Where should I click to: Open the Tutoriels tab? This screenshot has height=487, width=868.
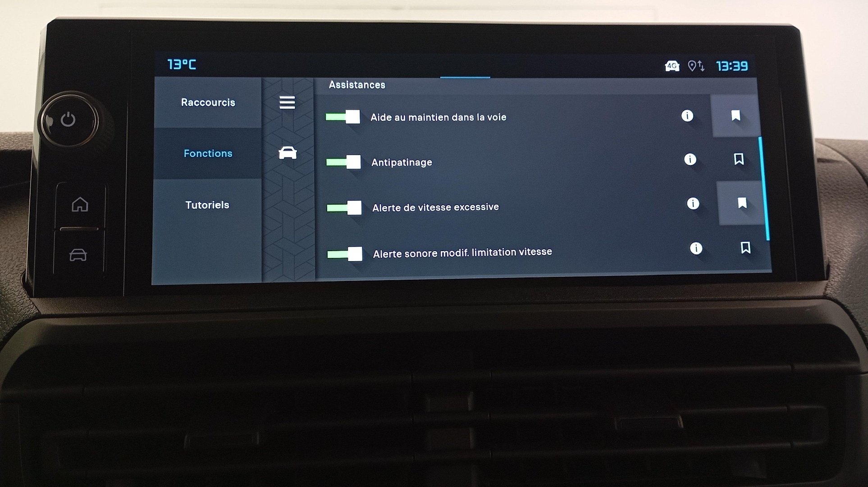(207, 205)
